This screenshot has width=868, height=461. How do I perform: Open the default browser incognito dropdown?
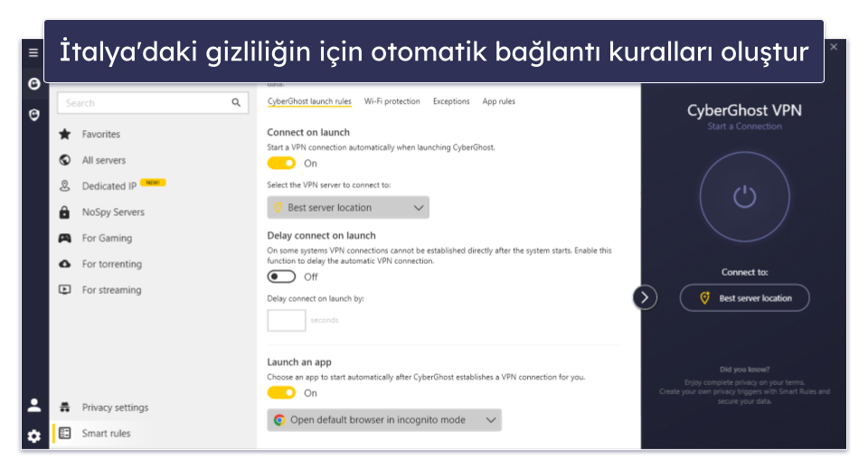[384, 420]
